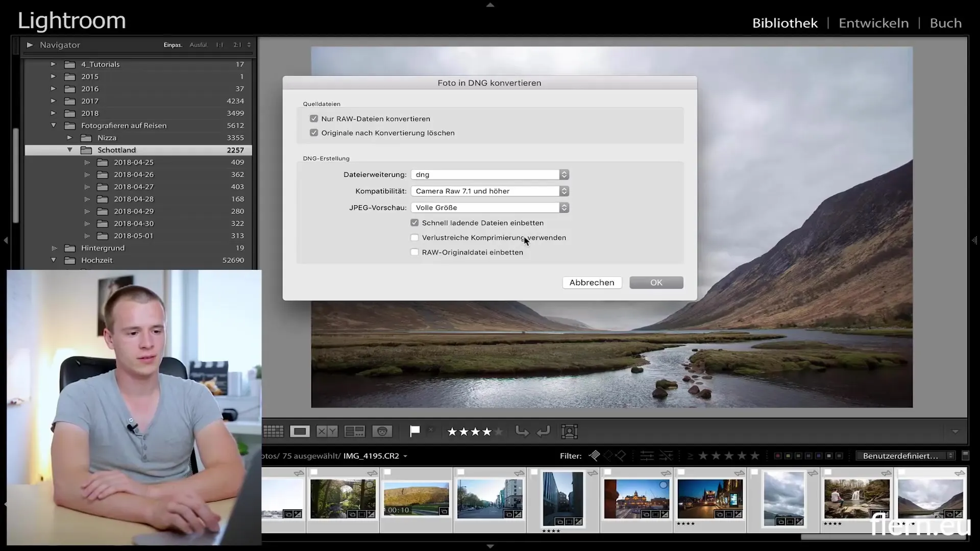The image size is (980, 551).
Task: Expand 2017 folder triangle
Action: tap(53, 101)
